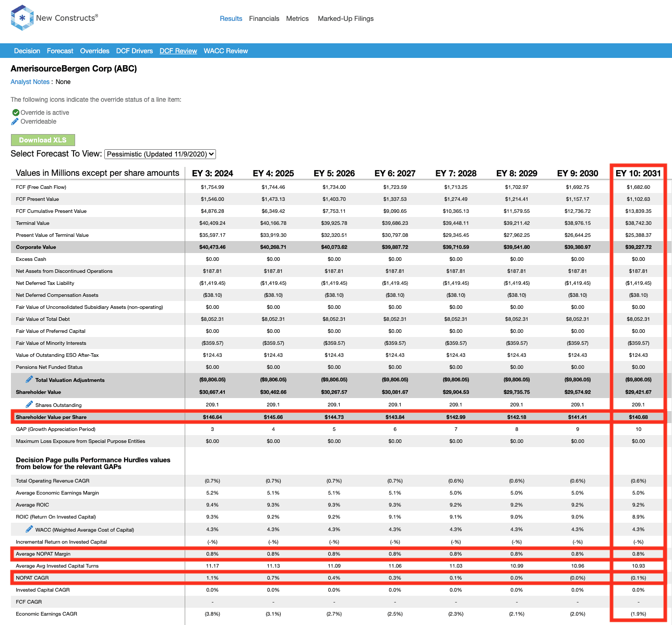Image resolution: width=672 pixels, height=625 pixels.
Task: Click the green Override is active checkmark icon
Action: (x=16, y=113)
